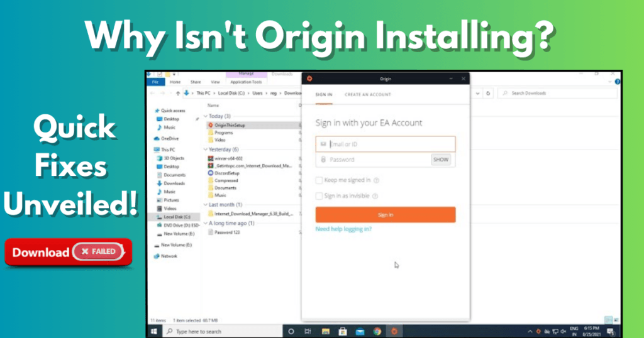Open File Explorer from the taskbar
Viewport: 644px width, 338px height.
[326, 332]
